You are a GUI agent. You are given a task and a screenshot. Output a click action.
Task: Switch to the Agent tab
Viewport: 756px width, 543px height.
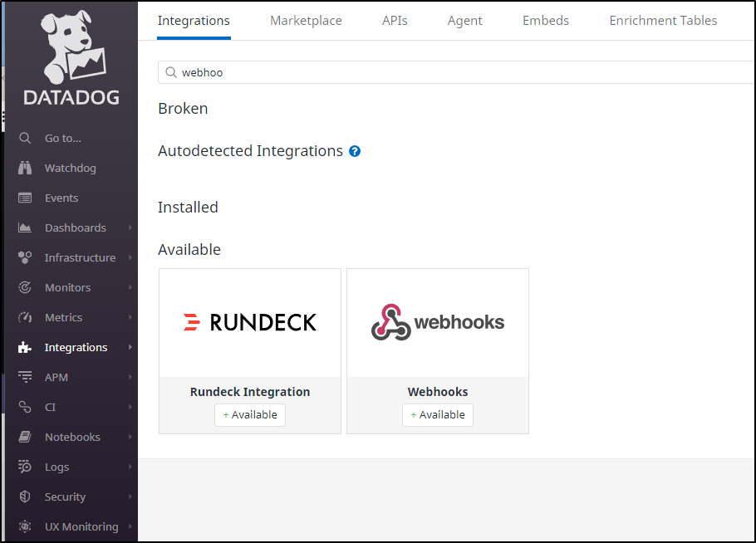(464, 21)
